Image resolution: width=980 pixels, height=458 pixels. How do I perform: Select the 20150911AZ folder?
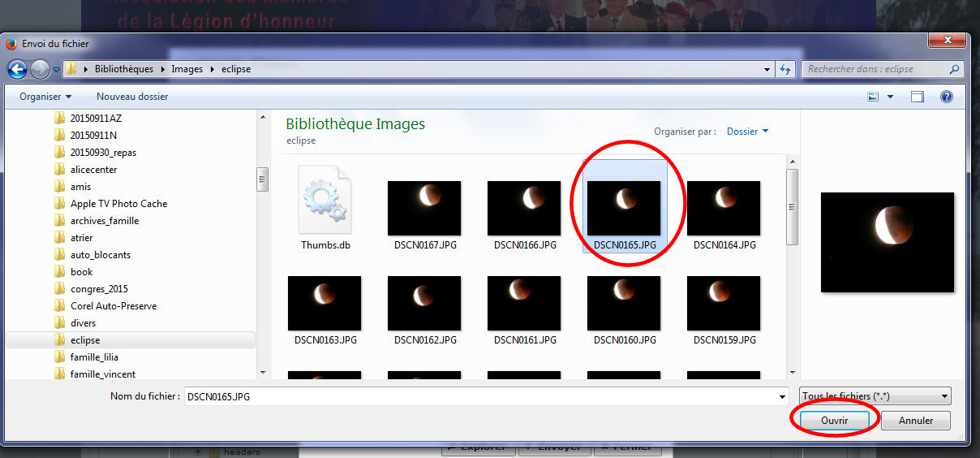96,118
